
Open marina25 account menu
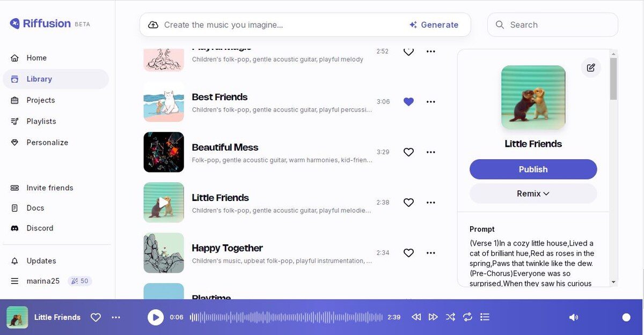click(x=43, y=281)
